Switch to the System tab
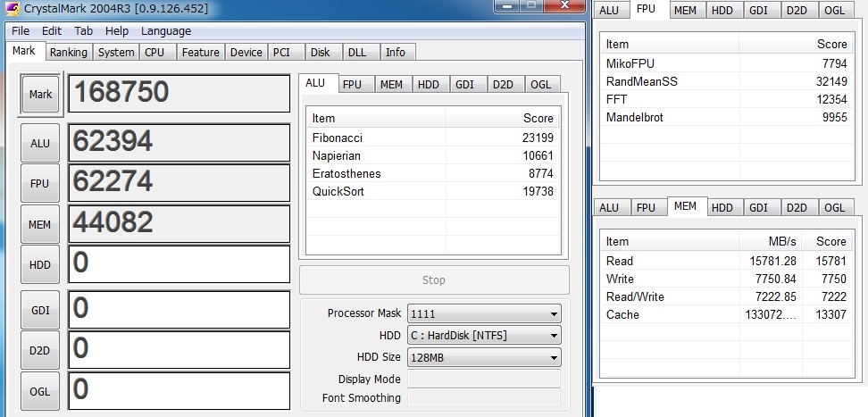The image size is (868, 417). click(116, 53)
